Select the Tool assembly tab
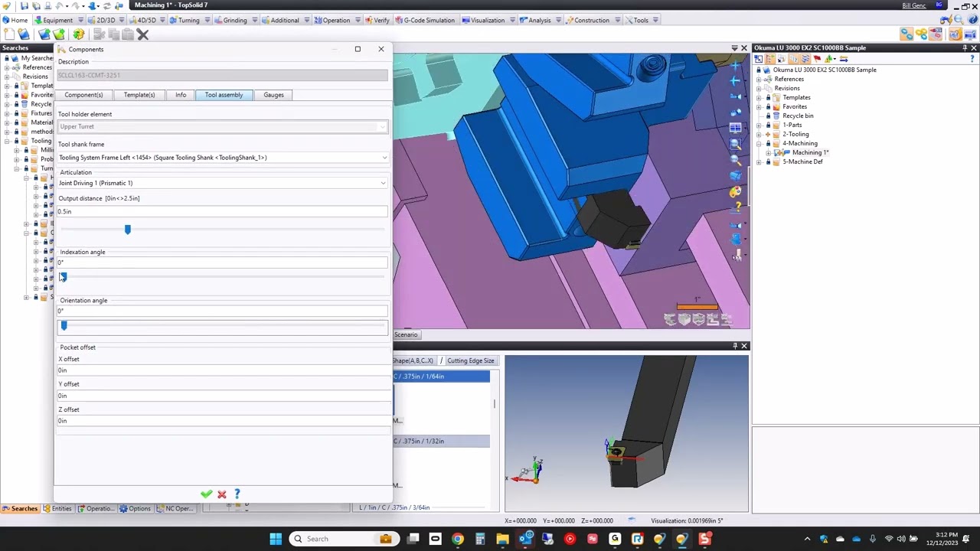Screen dimensions: 980x551 (x=224, y=95)
